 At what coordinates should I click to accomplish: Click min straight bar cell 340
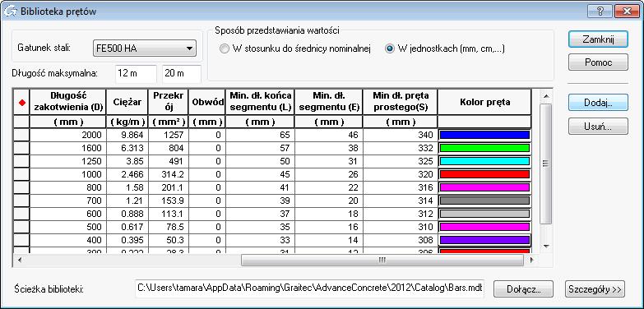tap(401, 135)
